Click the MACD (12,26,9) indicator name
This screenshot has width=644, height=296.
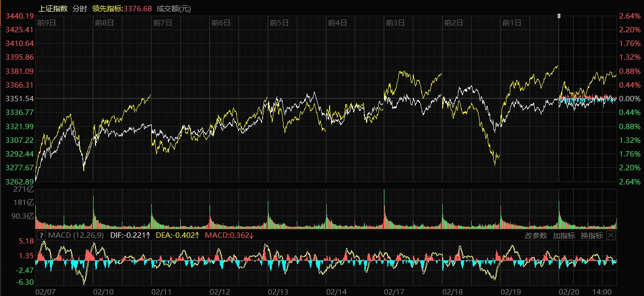74,235
